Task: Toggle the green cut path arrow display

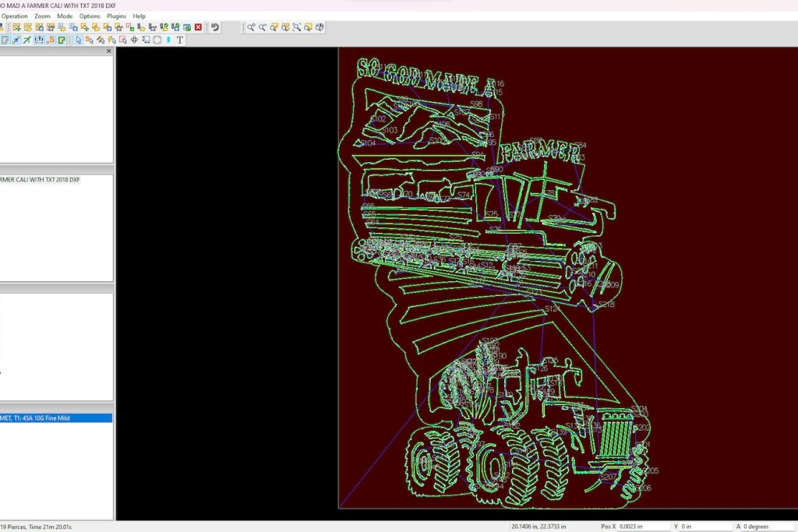Action: 27,40
